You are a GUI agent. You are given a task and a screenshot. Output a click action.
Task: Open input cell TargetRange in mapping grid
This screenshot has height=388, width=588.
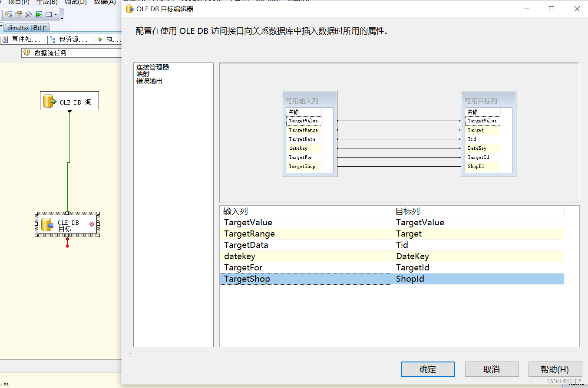[x=306, y=234]
